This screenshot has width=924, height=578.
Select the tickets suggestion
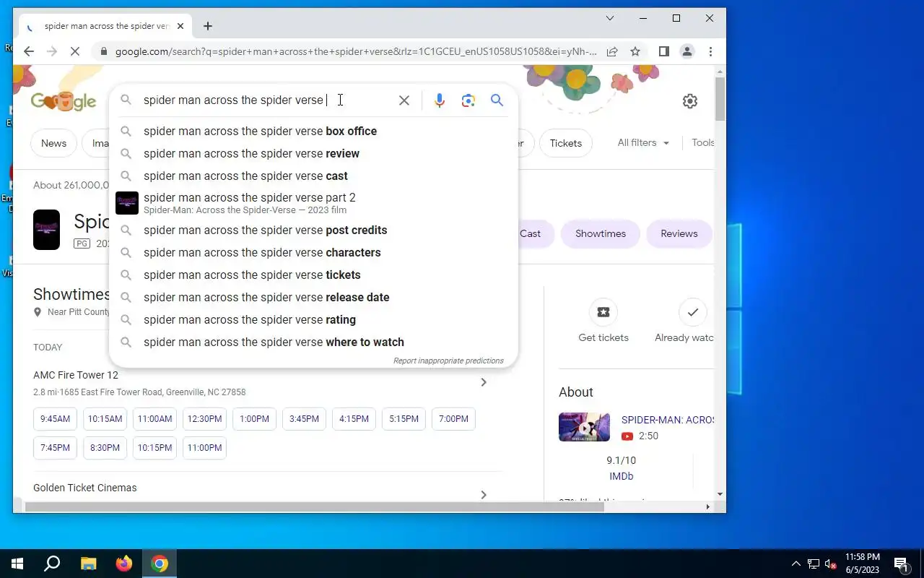(313, 275)
